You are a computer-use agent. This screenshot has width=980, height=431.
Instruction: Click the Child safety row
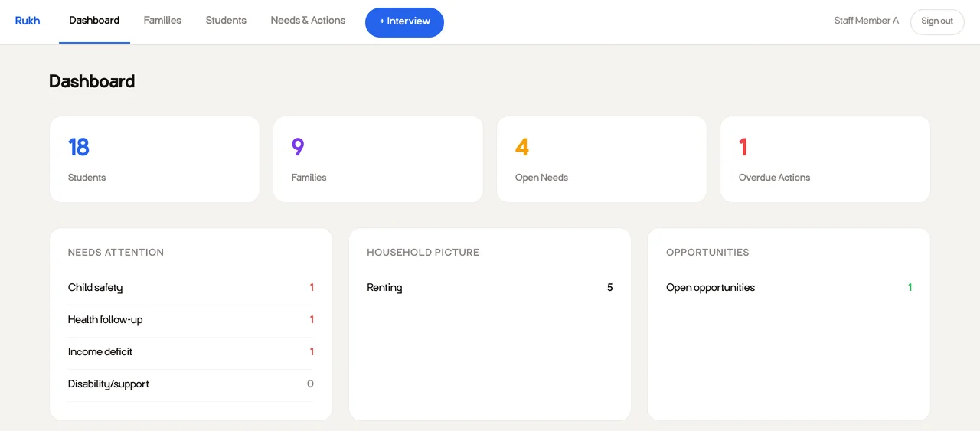pyautogui.click(x=191, y=288)
